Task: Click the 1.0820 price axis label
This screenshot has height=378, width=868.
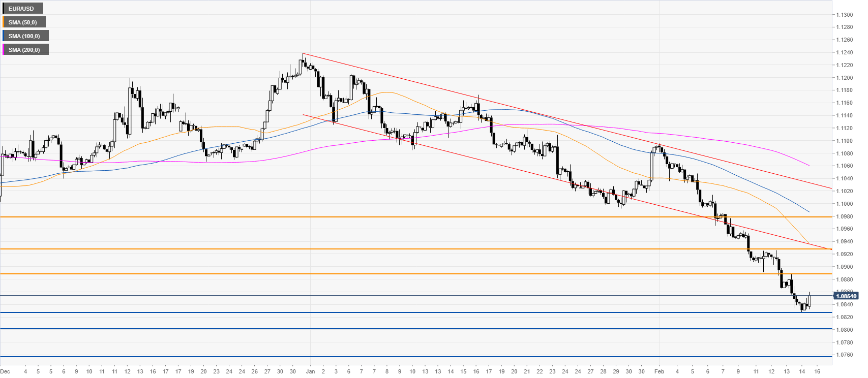Action: pos(844,317)
